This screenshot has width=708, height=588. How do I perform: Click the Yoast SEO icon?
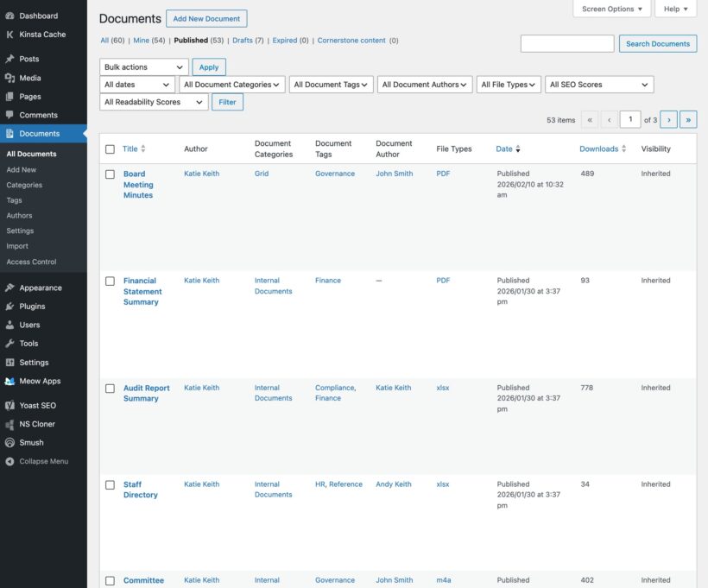click(x=9, y=405)
